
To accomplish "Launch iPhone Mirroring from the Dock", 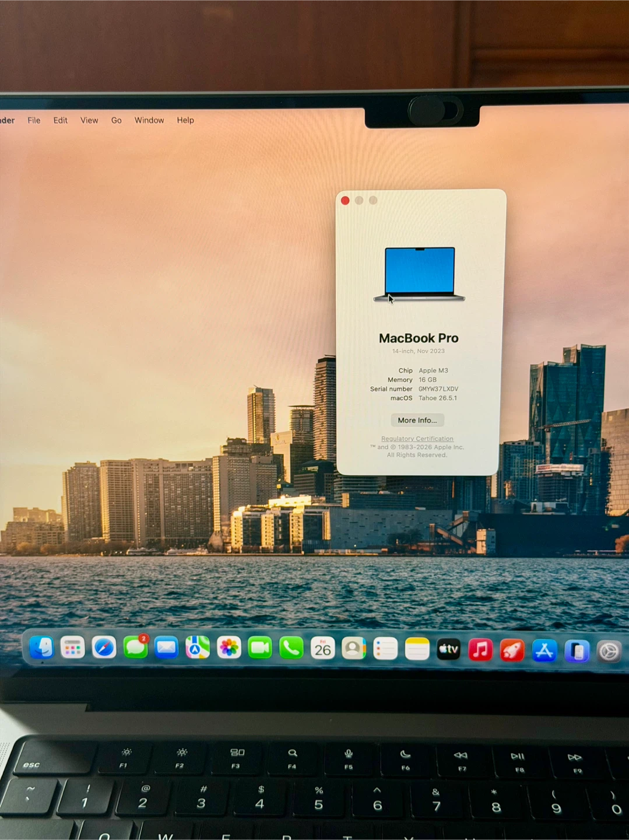I will (577, 651).
